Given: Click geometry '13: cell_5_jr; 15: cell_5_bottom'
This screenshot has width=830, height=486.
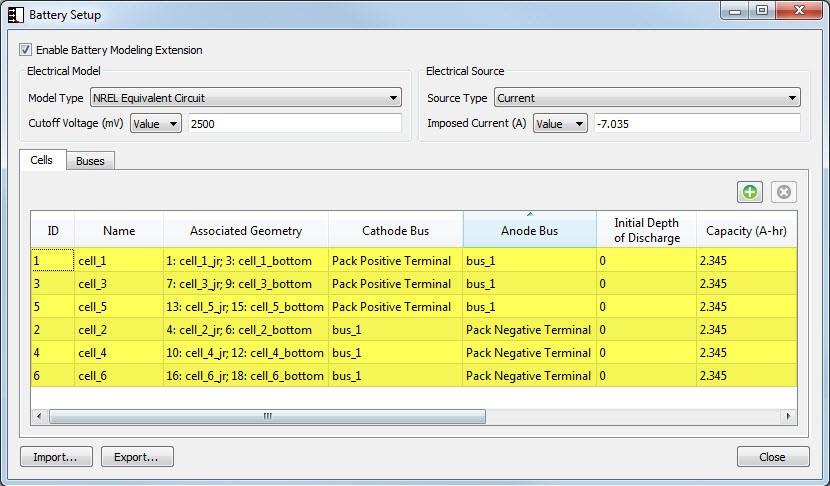Looking at the screenshot, I should [245, 307].
